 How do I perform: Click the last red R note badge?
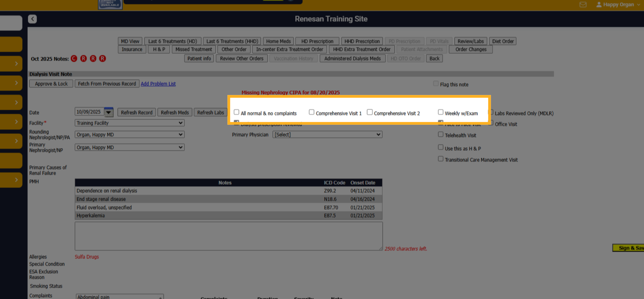coord(103,59)
